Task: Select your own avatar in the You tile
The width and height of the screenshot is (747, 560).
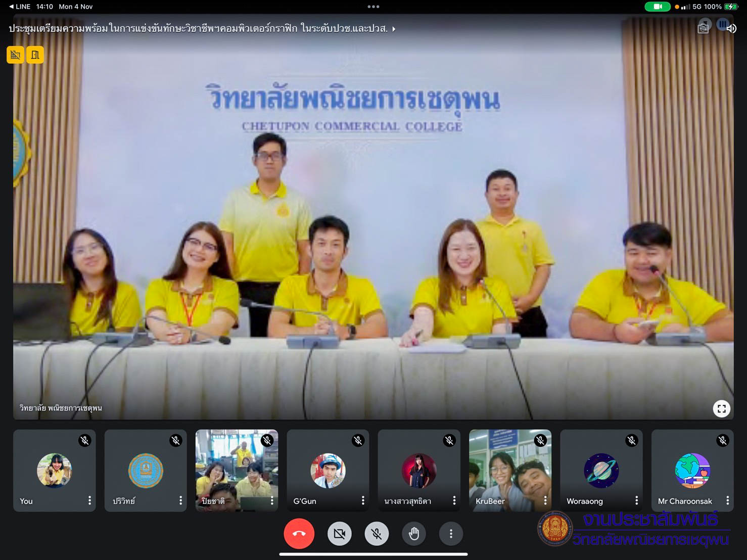Action: (55, 471)
